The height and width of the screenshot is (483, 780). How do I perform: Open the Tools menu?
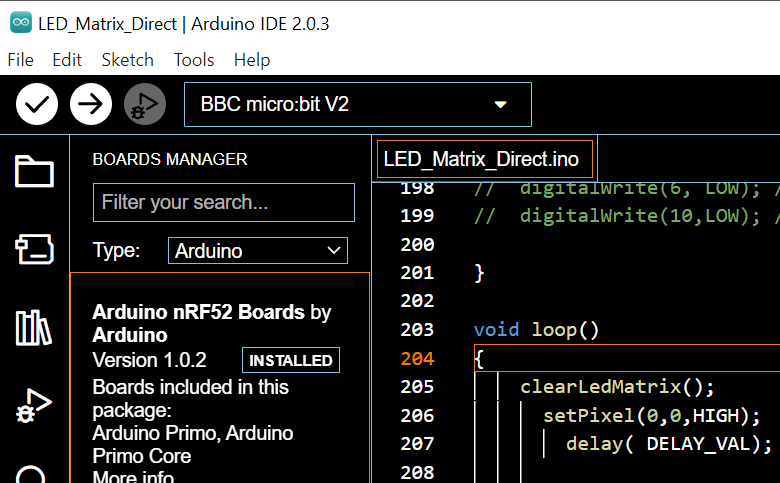click(194, 60)
